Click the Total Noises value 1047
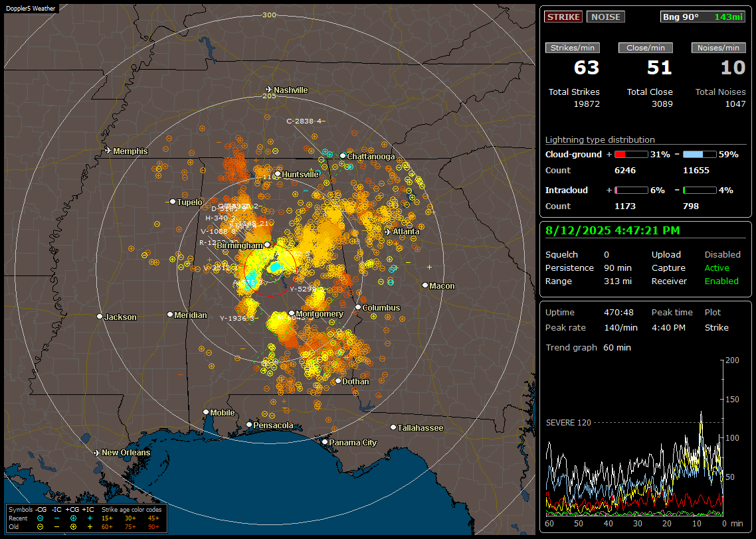The width and height of the screenshot is (756, 539). [x=735, y=104]
